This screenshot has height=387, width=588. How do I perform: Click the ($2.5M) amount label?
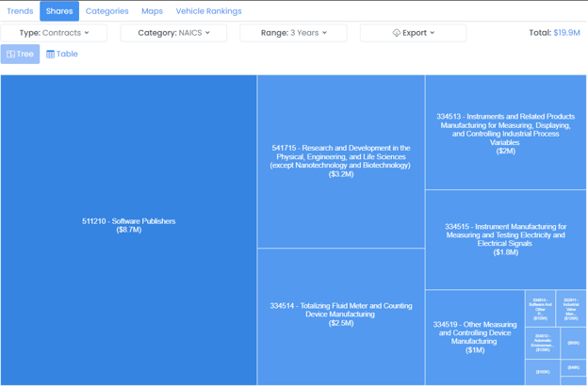click(341, 323)
